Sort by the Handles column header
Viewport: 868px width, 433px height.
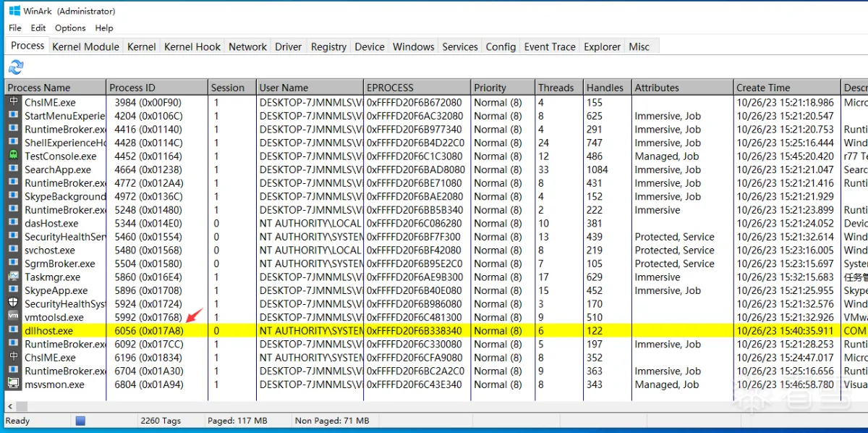tap(608, 88)
